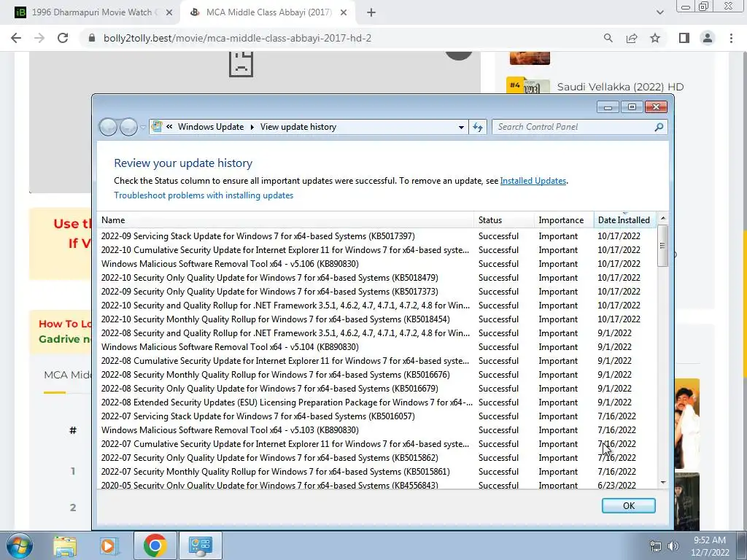Click the update list scroll-down arrow
The image size is (747, 560).
[x=662, y=483]
